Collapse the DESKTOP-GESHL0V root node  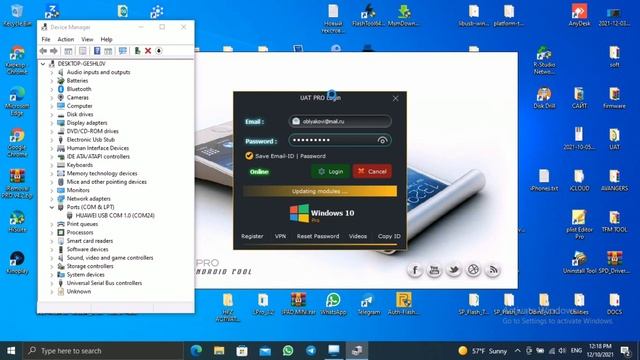click(x=43, y=64)
